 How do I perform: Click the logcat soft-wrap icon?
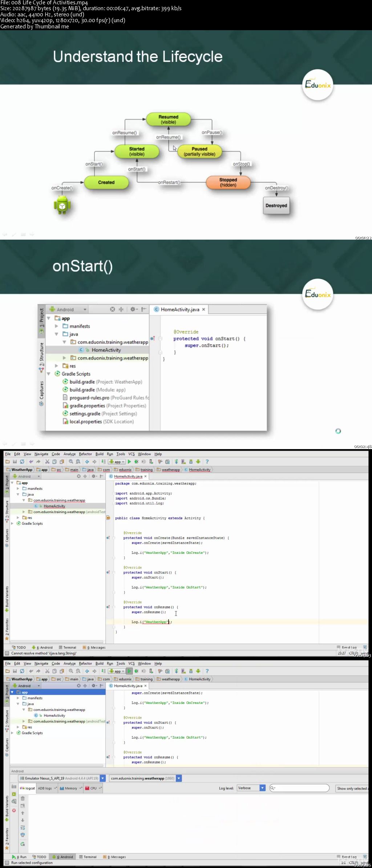(x=23, y=828)
